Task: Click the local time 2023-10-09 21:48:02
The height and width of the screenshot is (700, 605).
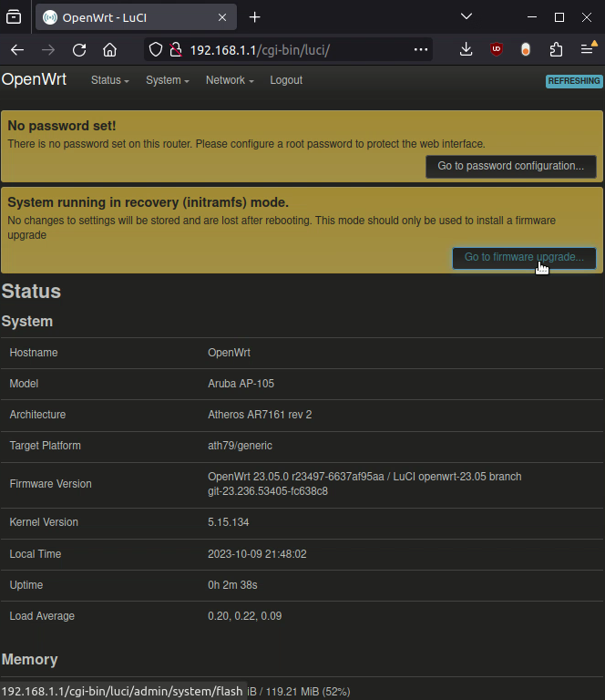Action: coord(257,554)
